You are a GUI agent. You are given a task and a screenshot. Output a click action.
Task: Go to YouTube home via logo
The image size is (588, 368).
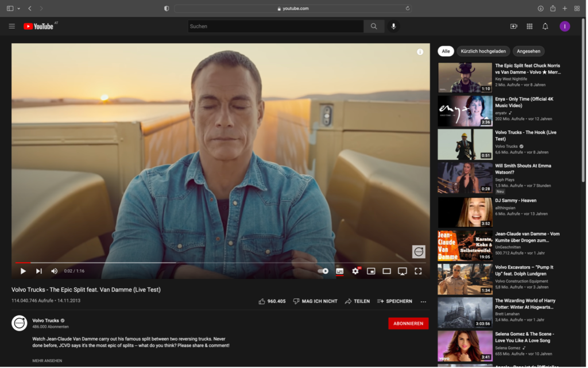38,26
